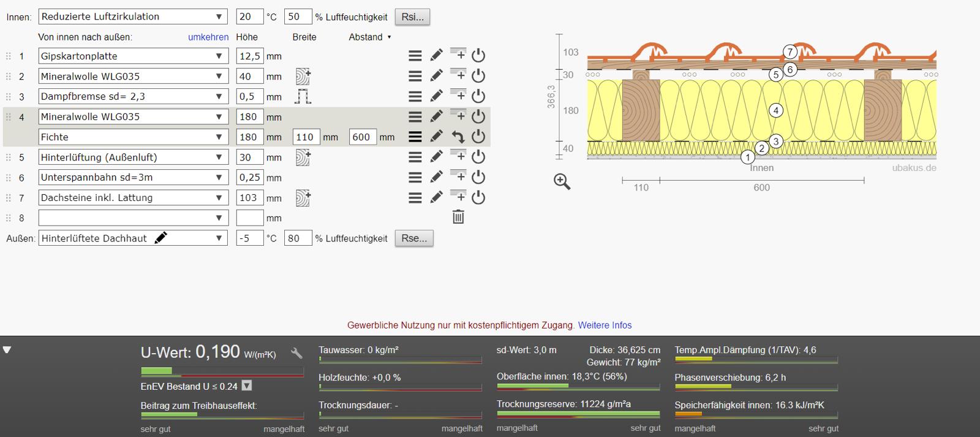
Task: Click the Rsi... button
Action: pos(412,17)
